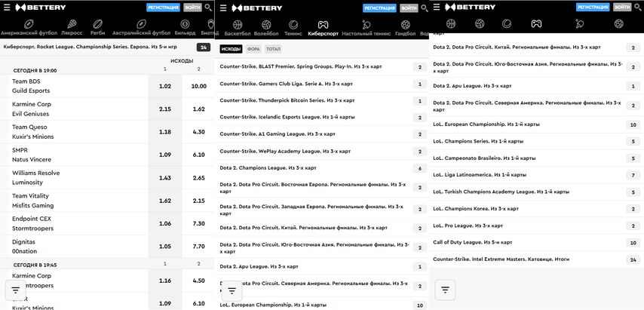The image size is (644, 310).
Task: Pick 7.30 odds for Stormtroopers
Action: 198,224
